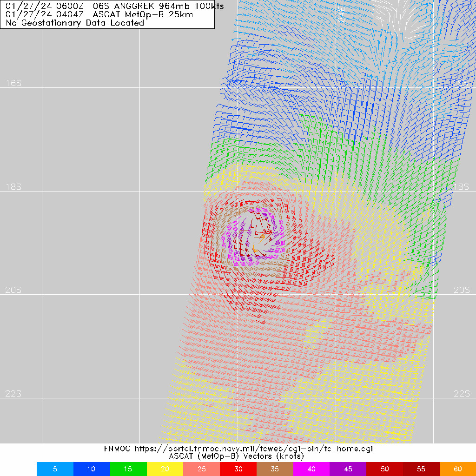Image resolution: width=476 pixels, height=476 pixels.
Task: Click the 60 knots orange legend swatch
Action: (x=457, y=469)
